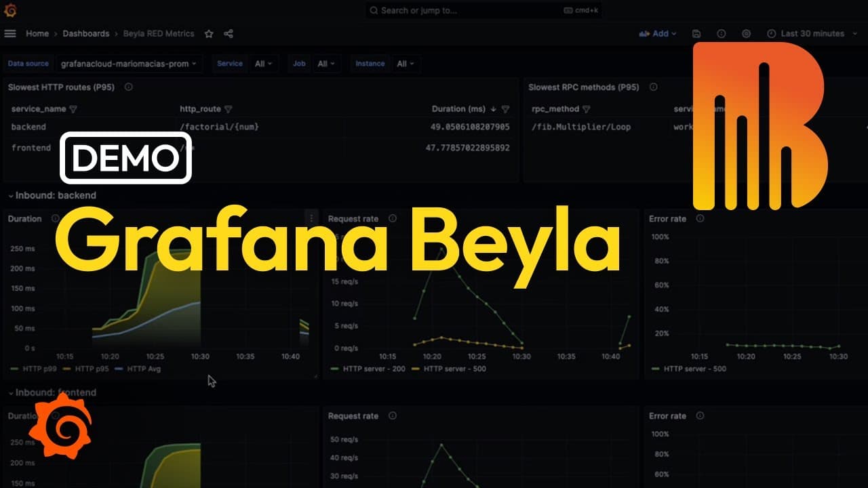Sort table by http_route column header

pyautogui.click(x=201, y=109)
